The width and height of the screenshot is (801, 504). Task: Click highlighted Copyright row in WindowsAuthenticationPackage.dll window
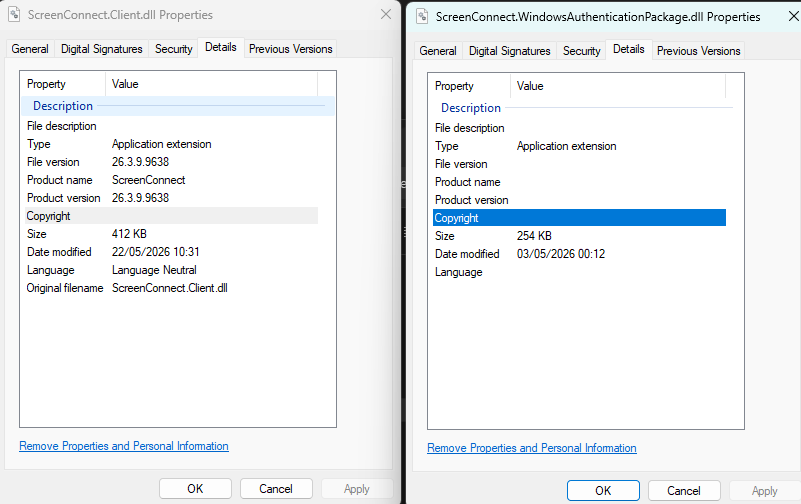pyautogui.click(x=579, y=218)
